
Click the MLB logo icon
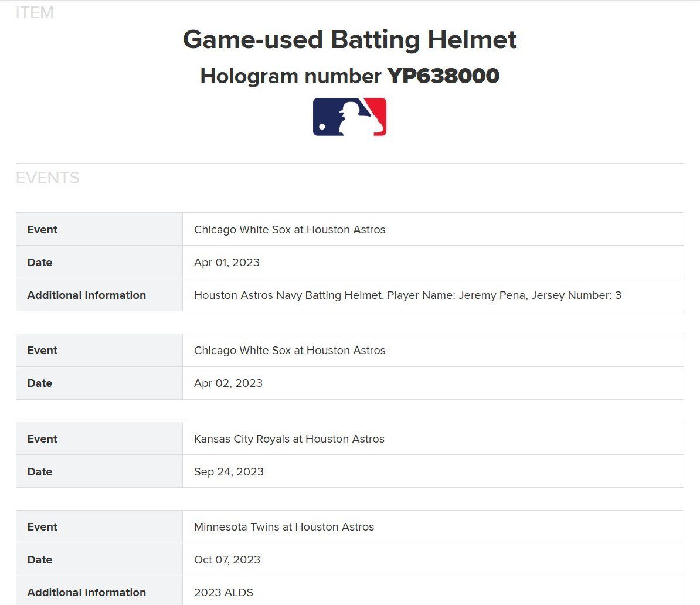(x=349, y=117)
